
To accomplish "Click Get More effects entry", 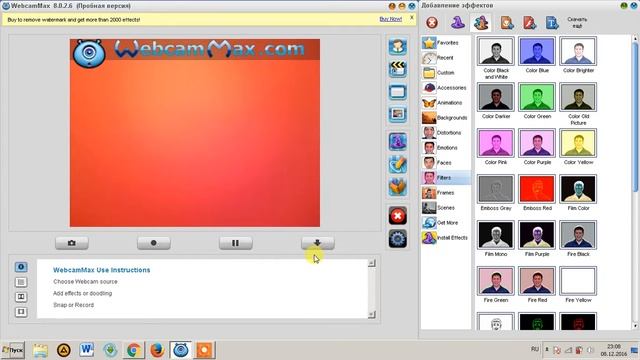I will tap(446, 223).
